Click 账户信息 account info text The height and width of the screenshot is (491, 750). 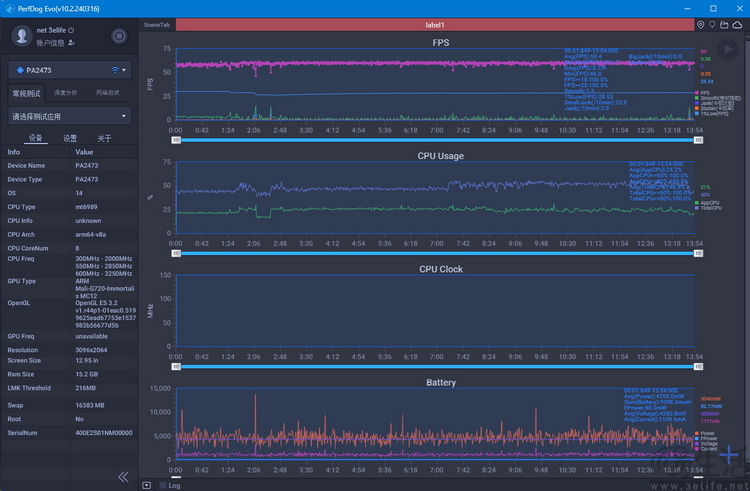point(50,43)
